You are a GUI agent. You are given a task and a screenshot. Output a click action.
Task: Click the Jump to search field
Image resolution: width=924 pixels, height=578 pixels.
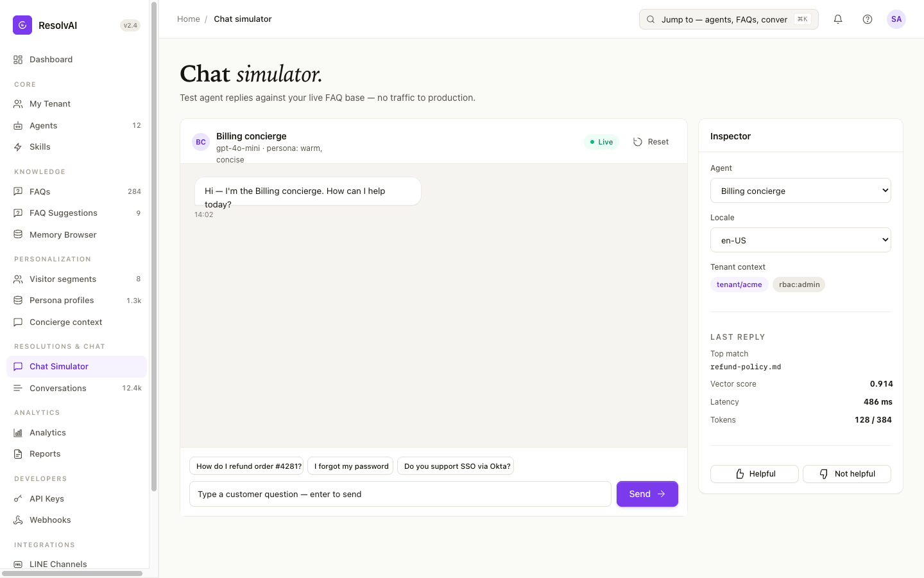[728, 19]
